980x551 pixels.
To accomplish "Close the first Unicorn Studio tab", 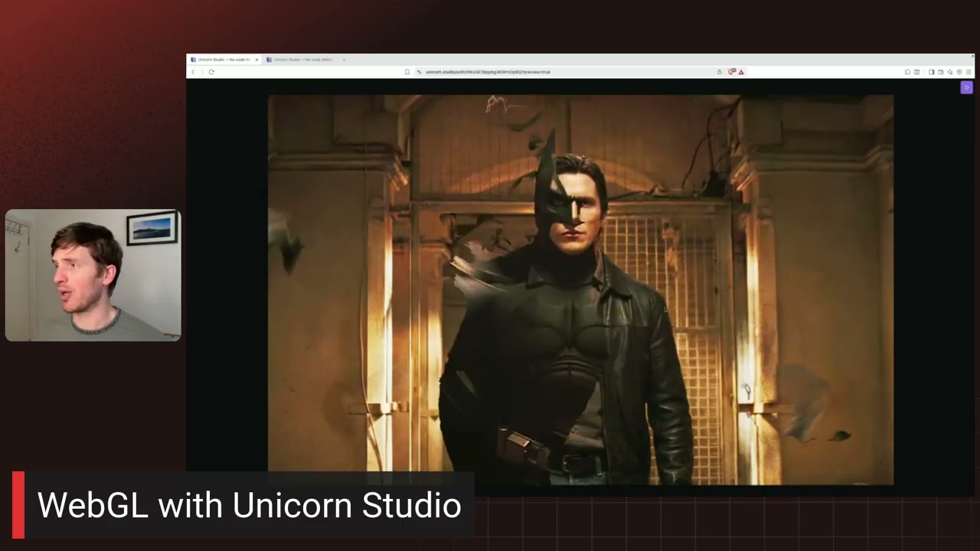I will [257, 60].
